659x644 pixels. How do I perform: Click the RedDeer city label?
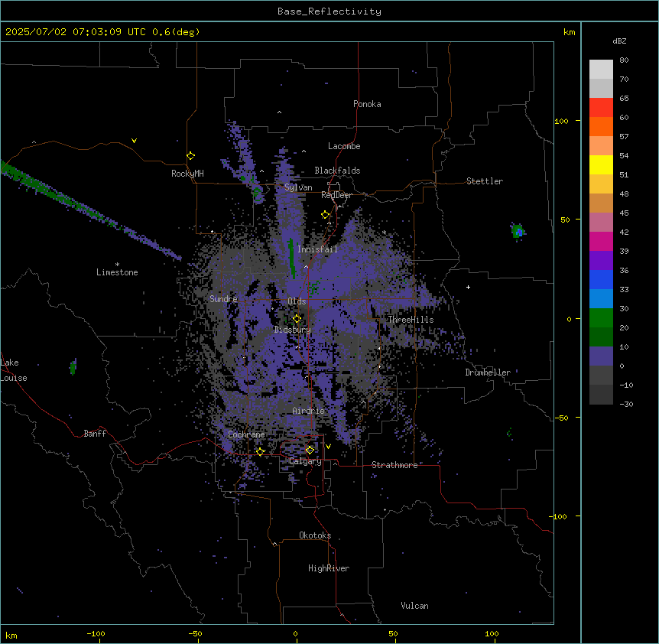pos(336,195)
